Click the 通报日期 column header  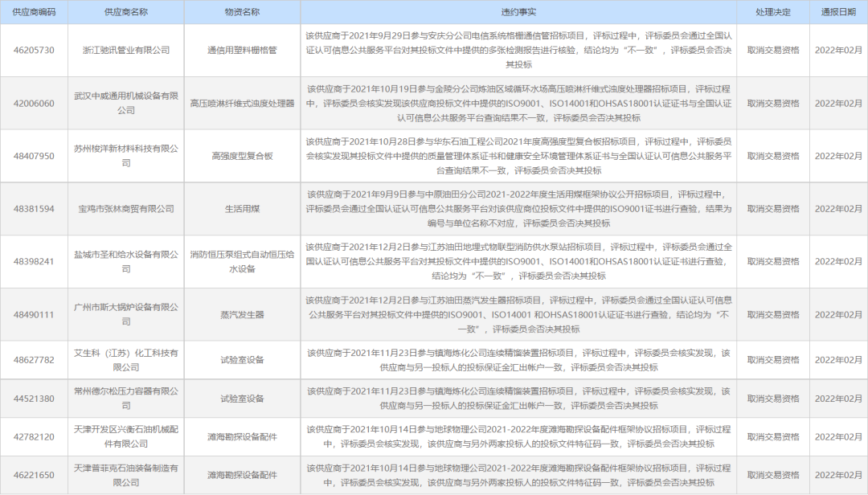click(x=839, y=11)
